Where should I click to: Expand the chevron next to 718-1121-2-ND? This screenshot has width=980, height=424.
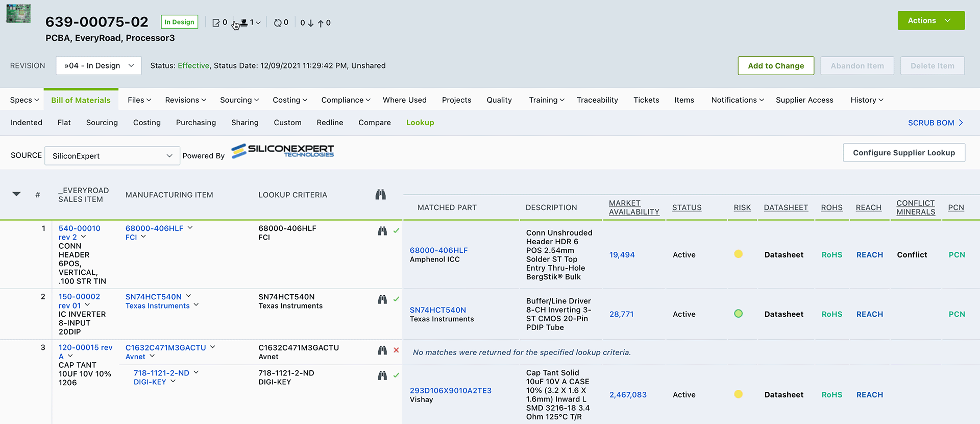click(196, 372)
